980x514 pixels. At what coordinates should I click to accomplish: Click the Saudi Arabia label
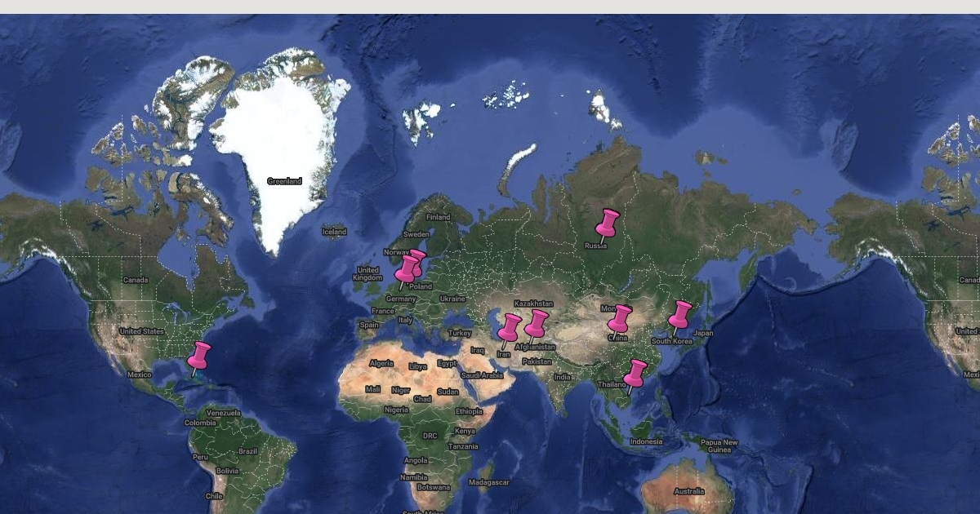[482, 375]
